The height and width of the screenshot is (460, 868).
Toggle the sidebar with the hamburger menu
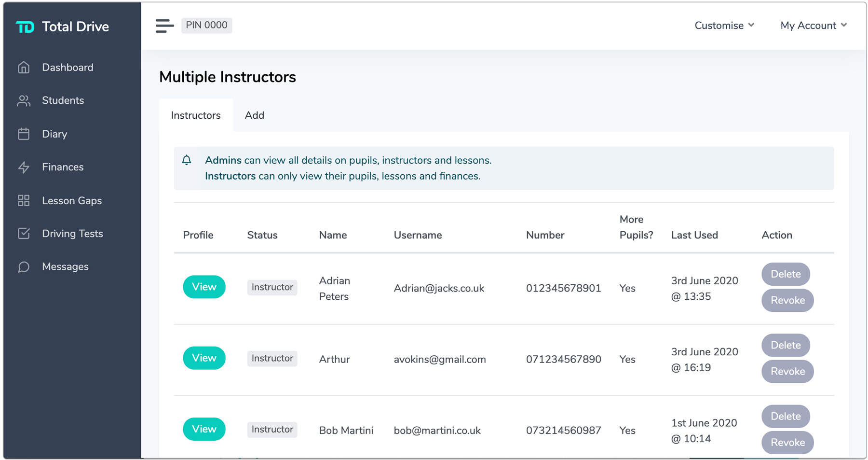click(x=164, y=26)
